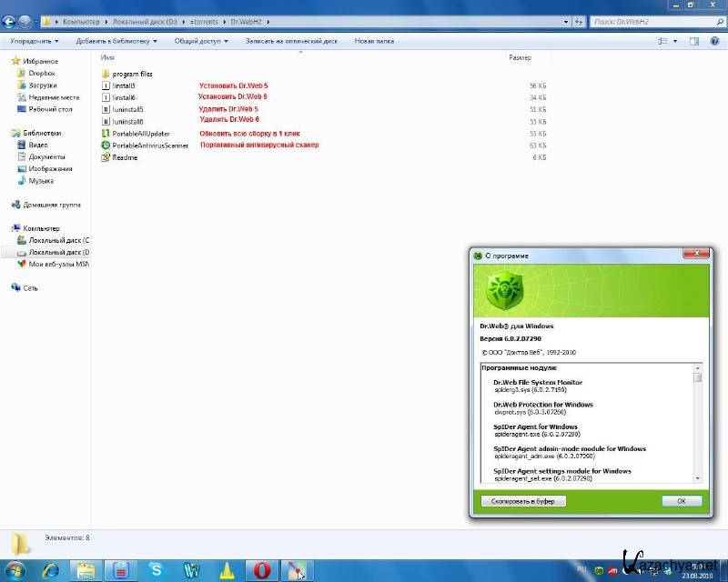Screen dimensions: 728x582
Task: Click Новая папка in the toolbar
Action: pyautogui.click(x=374, y=41)
